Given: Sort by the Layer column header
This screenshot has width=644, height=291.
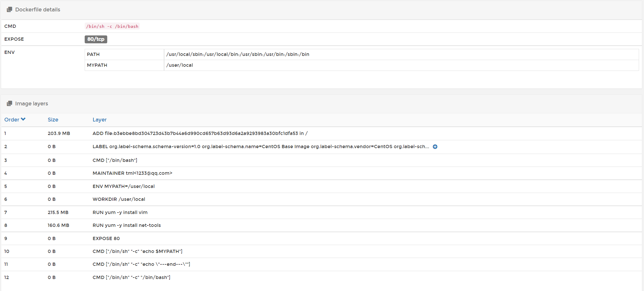Looking at the screenshot, I should tap(100, 120).
